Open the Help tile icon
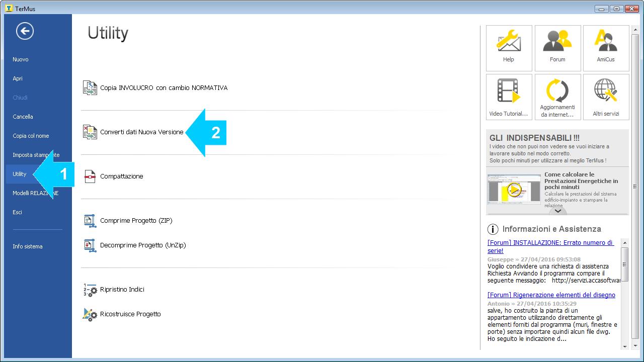Viewport: 644px width, 362px height. (x=509, y=42)
